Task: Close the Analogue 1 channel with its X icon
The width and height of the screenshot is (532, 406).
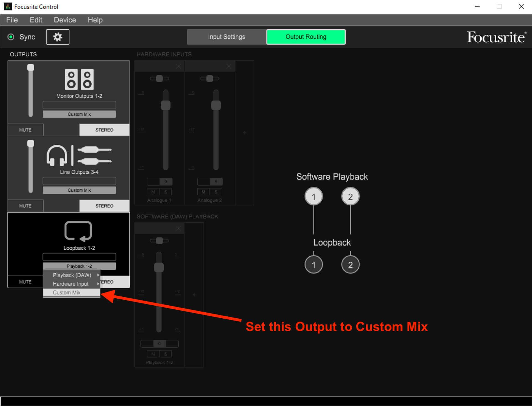Action: (178, 66)
